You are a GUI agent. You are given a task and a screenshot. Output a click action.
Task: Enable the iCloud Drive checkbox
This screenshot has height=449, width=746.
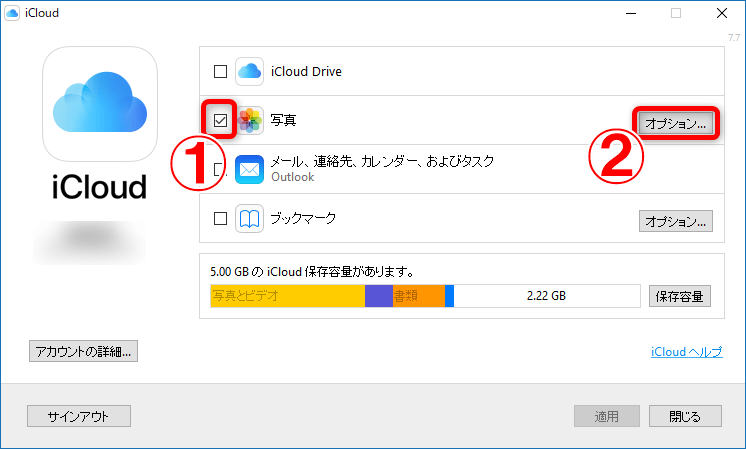pos(220,72)
